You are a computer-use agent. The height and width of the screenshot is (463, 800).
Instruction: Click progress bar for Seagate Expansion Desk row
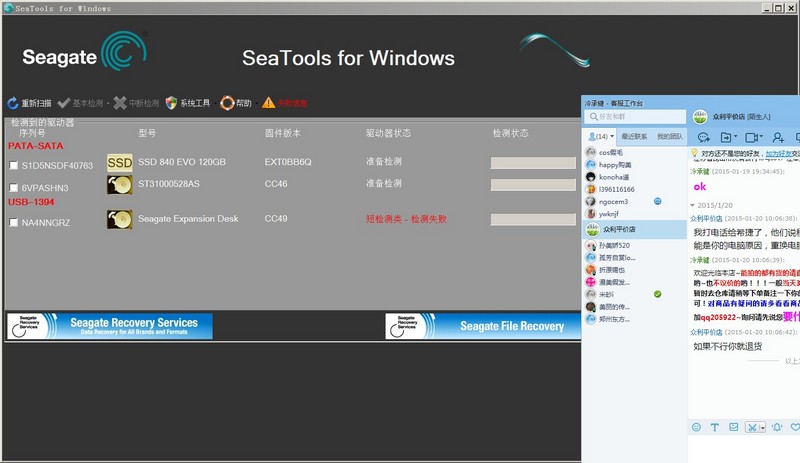point(533,220)
